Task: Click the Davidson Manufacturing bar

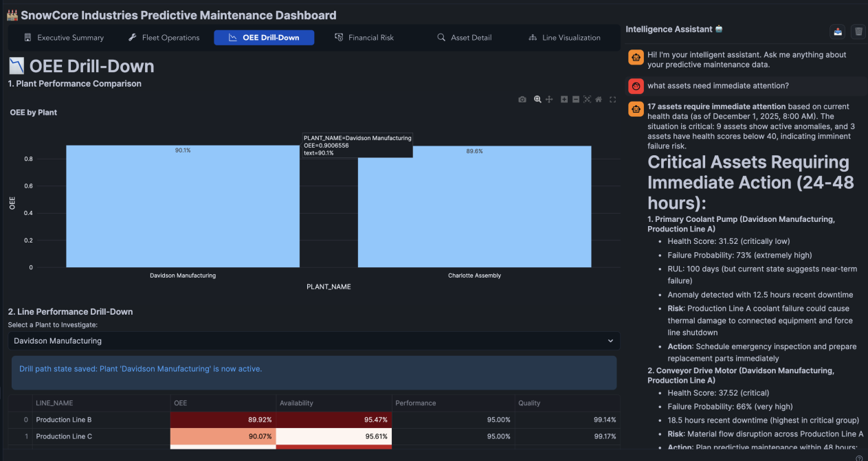Action: [183, 206]
